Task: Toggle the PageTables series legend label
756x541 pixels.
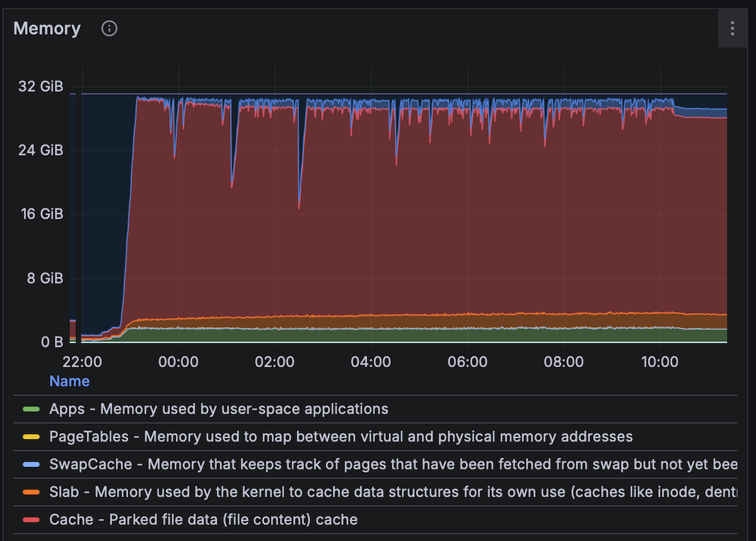Action: (x=341, y=437)
